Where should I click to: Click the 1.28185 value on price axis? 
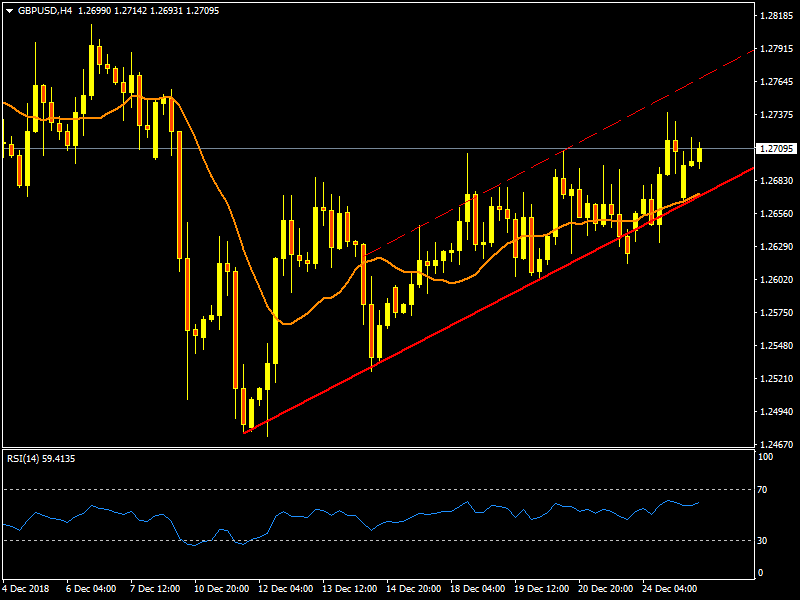coord(776,16)
